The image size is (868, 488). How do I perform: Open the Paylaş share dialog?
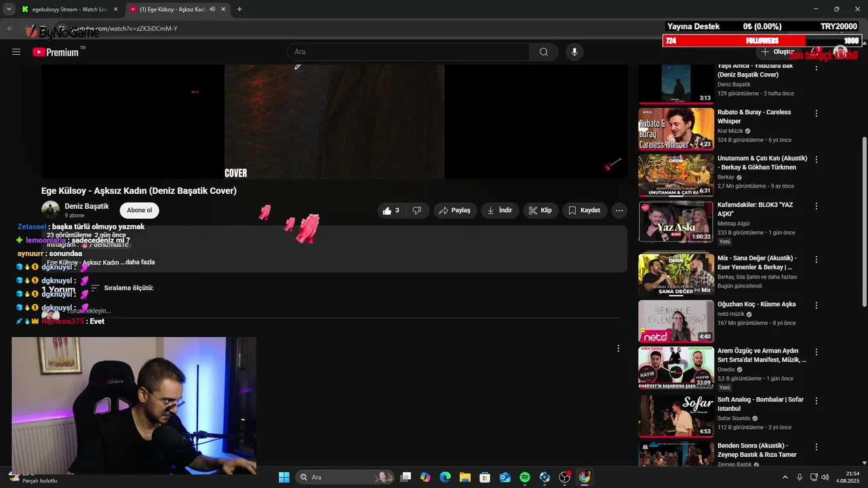tap(455, 211)
